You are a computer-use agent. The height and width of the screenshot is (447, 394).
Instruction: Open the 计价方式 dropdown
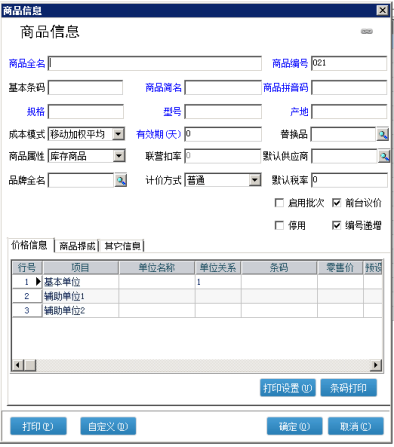(x=255, y=180)
